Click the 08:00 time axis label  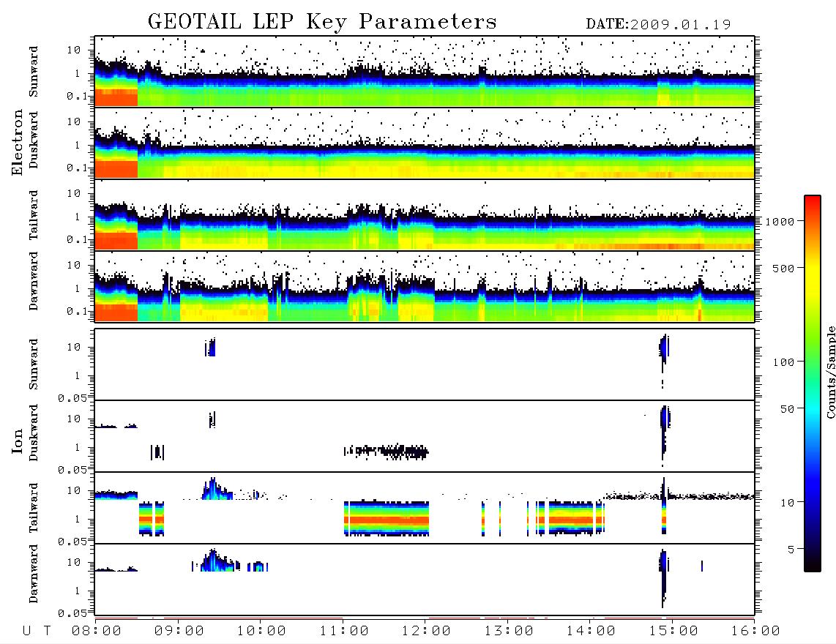[97, 631]
